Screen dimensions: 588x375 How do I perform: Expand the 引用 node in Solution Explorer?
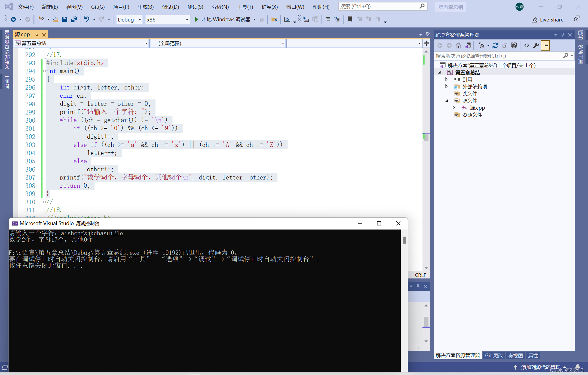[x=446, y=79]
